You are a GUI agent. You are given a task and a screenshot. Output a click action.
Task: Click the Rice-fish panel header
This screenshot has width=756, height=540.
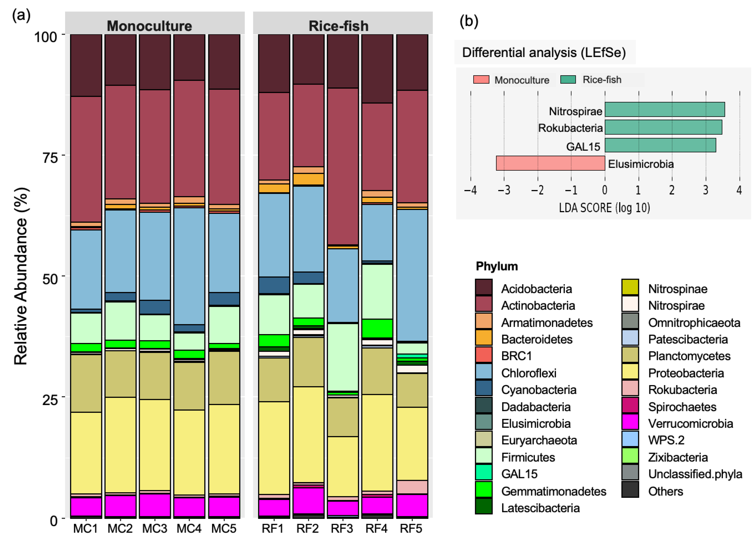(x=338, y=26)
